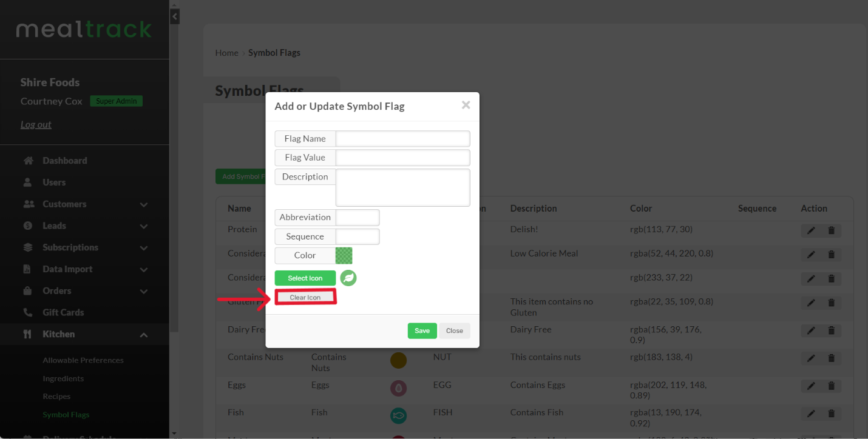Open the Symbol Flags sidebar item
The height and width of the screenshot is (439, 868).
pos(66,415)
